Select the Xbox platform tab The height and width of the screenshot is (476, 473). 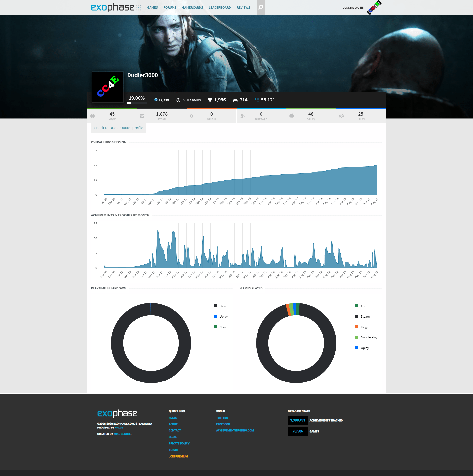click(x=112, y=116)
